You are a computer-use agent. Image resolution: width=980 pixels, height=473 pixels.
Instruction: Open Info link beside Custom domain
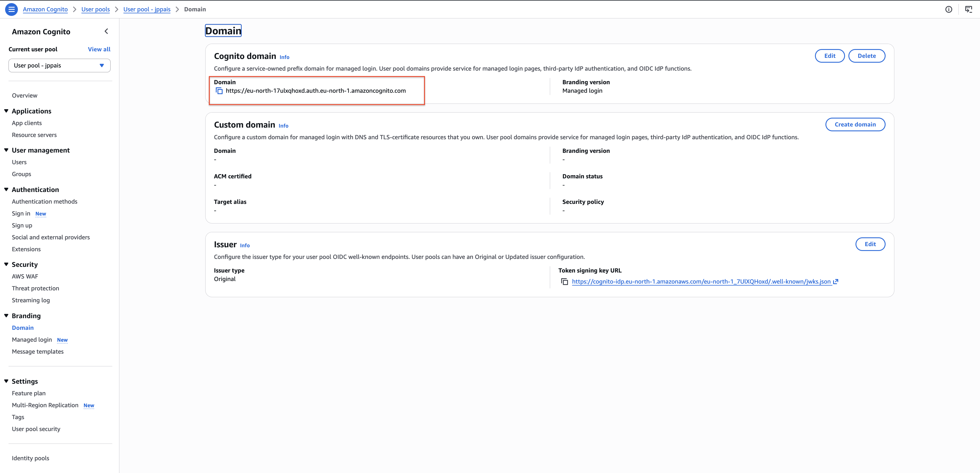point(284,126)
